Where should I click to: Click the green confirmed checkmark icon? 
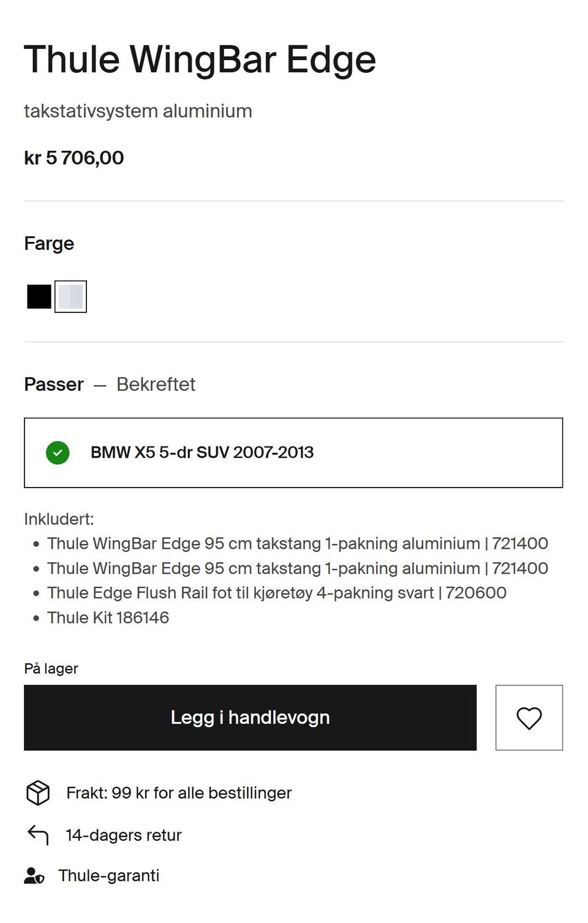[x=58, y=453]
